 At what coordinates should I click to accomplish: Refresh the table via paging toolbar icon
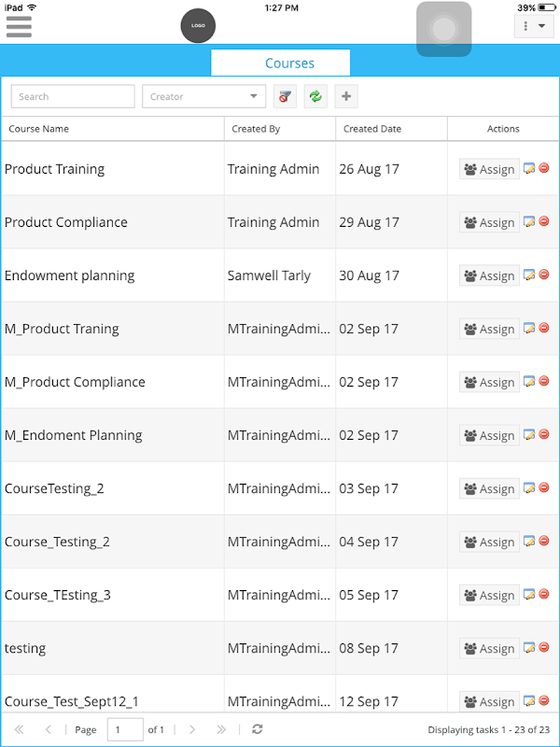click(x=258, y=729)
